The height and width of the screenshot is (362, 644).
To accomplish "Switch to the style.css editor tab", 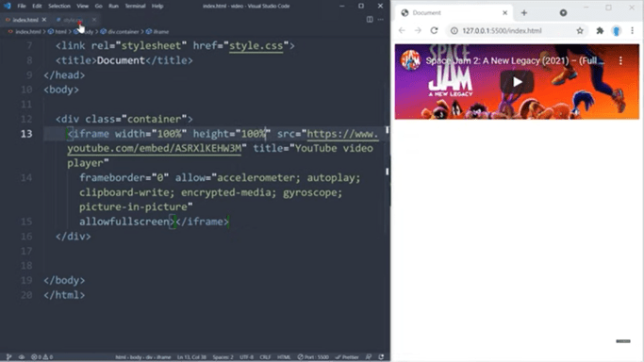I will click(74, 20).
